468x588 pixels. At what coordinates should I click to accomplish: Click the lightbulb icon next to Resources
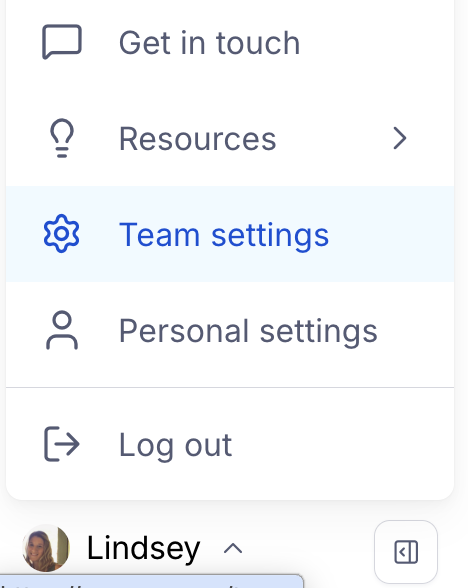(x=62, y=138)
